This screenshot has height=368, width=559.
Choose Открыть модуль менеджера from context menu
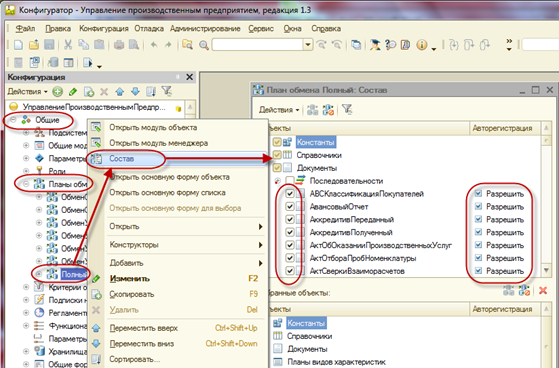[178, 143]
